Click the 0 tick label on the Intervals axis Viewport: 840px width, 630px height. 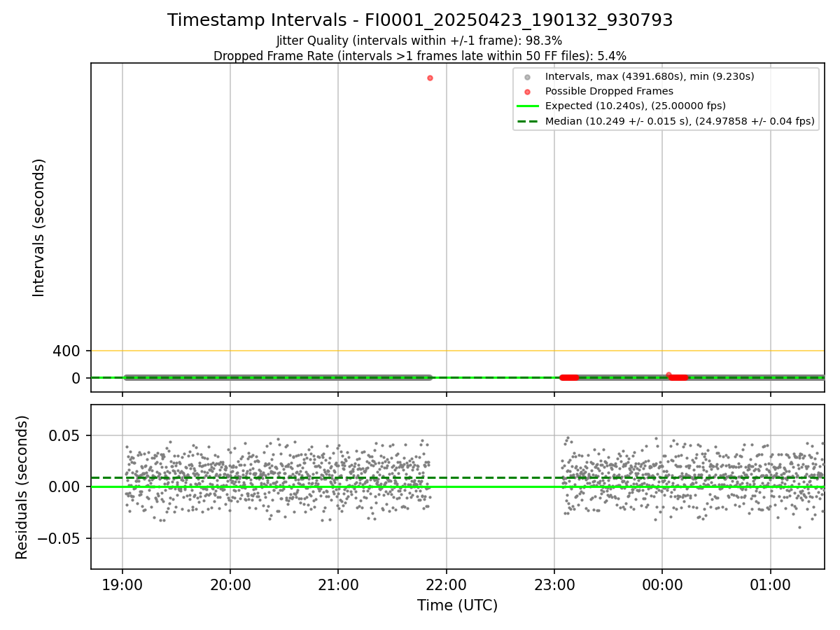pyautogui.click(x=76, y=378)
